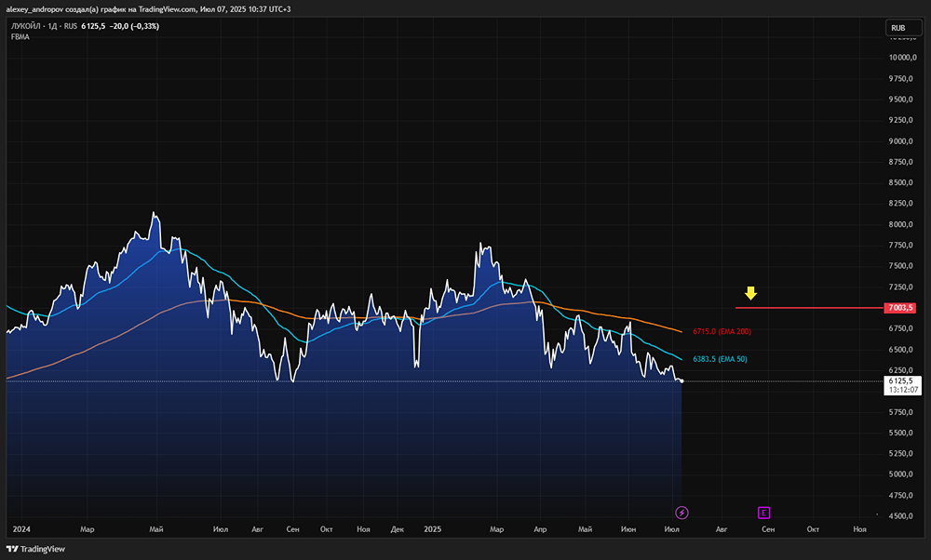The width and height of the screenshot is (931, 560).
Task: Click the 8000,0 level on price scale
Action: tap(900, 224)
